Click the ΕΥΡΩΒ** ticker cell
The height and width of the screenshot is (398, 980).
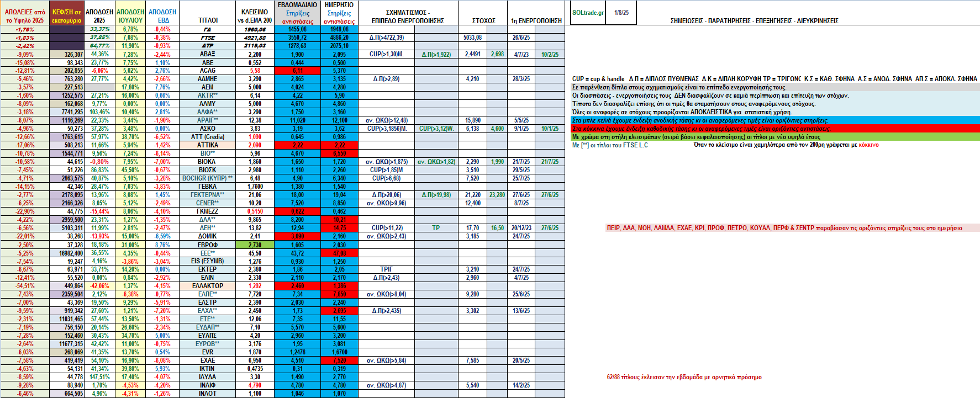(x=208, y=344)
